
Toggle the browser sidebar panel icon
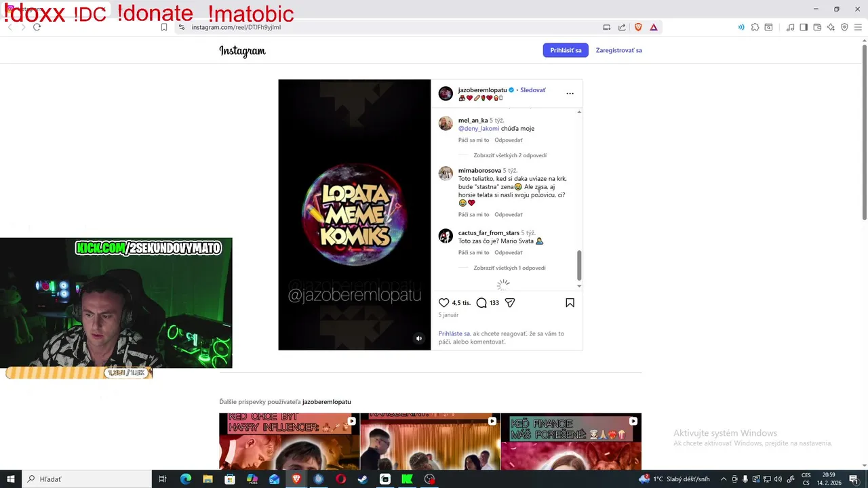(804, 27)
